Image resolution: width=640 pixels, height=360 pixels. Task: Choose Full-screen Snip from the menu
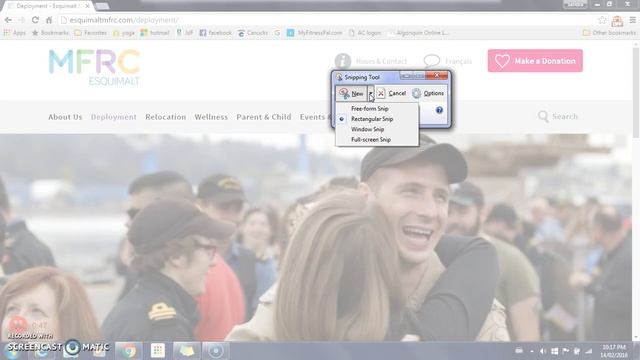[x=371, y=140]
